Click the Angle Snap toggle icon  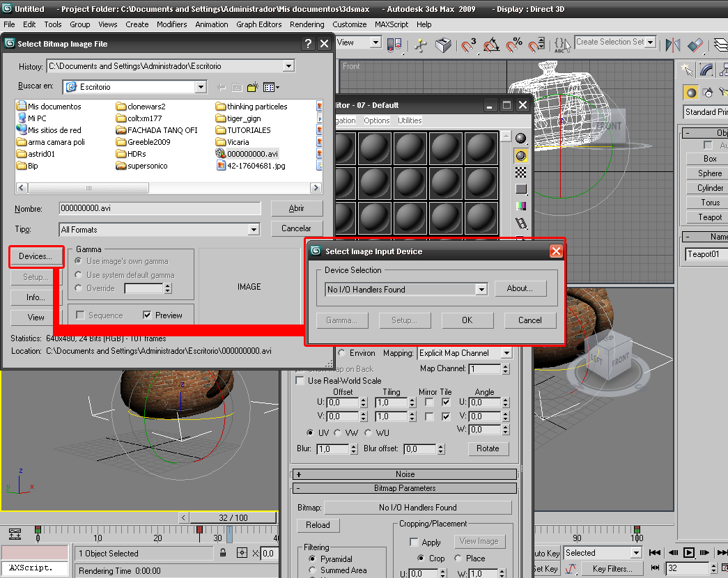pos(491,45)
